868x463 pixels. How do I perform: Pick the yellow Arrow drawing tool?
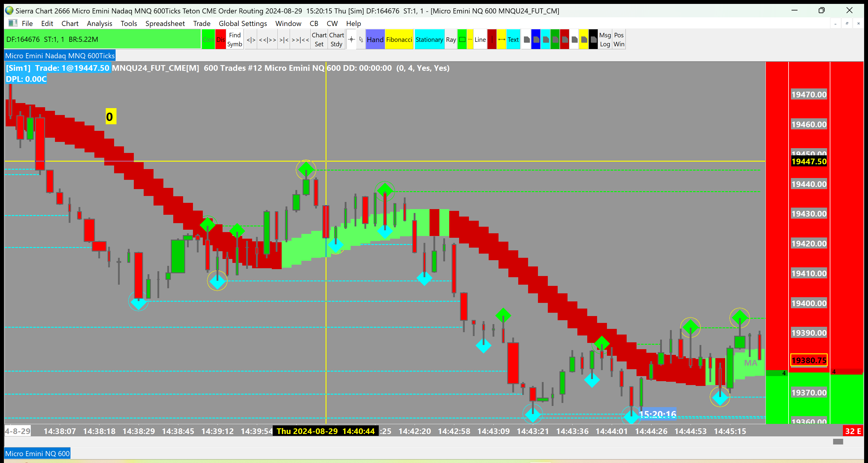[470, 39]
